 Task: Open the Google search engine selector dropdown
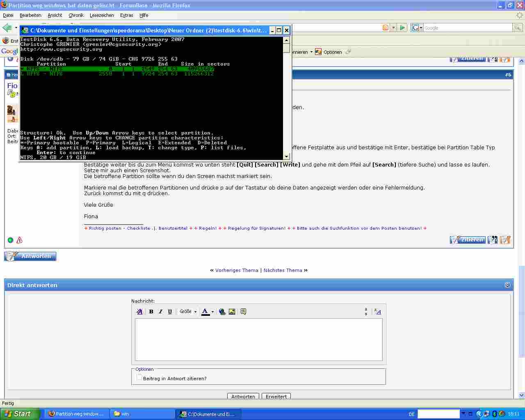click(x=417, y=27)
